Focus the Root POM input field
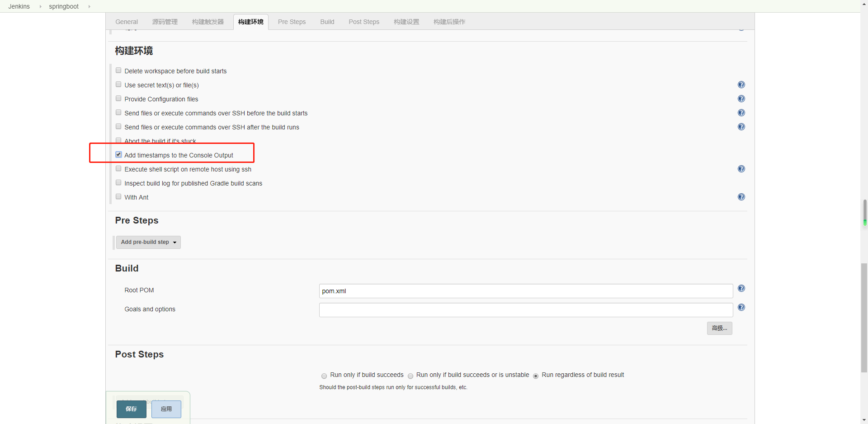The width and height of the screenshot is (868, 424). coord(526,291)
